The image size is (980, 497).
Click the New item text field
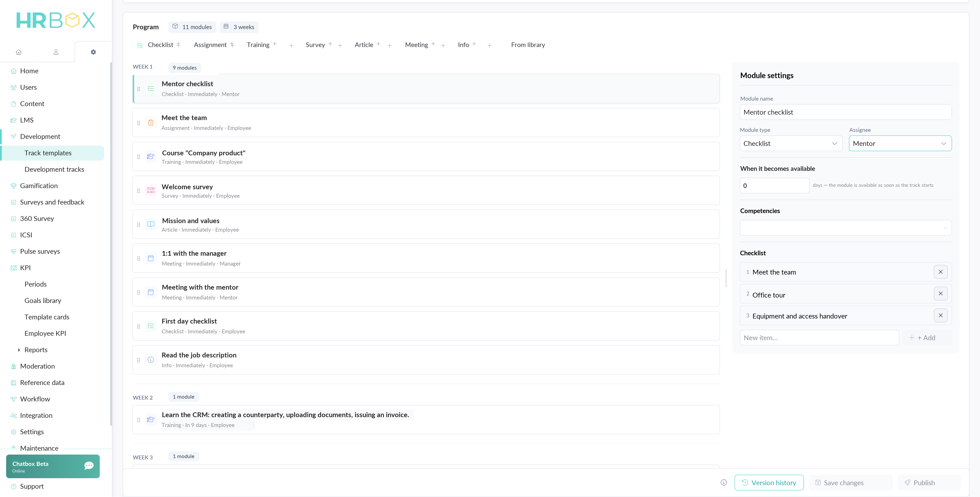click(x=819, y=338)
